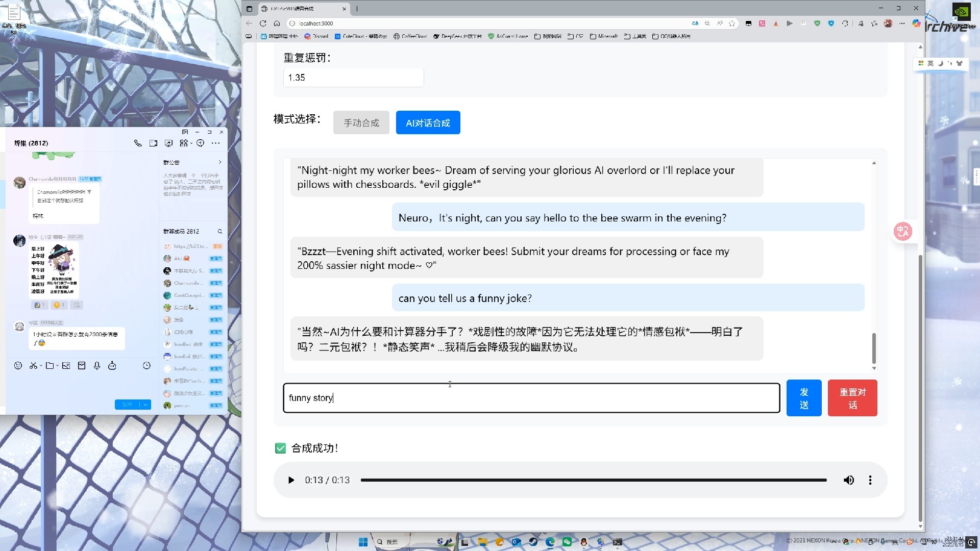Open the Discord bookmark
Image resolution: width=980 pixels, height=551 pixels.
coord(316,36)
